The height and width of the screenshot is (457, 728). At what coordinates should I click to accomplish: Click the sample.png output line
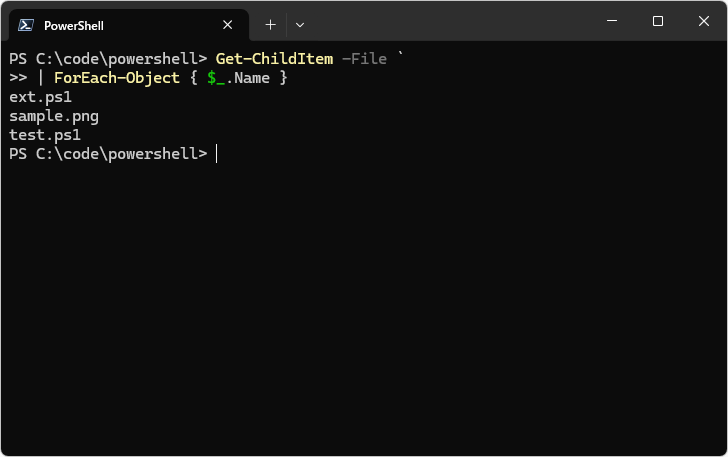[x=54, y=116]
